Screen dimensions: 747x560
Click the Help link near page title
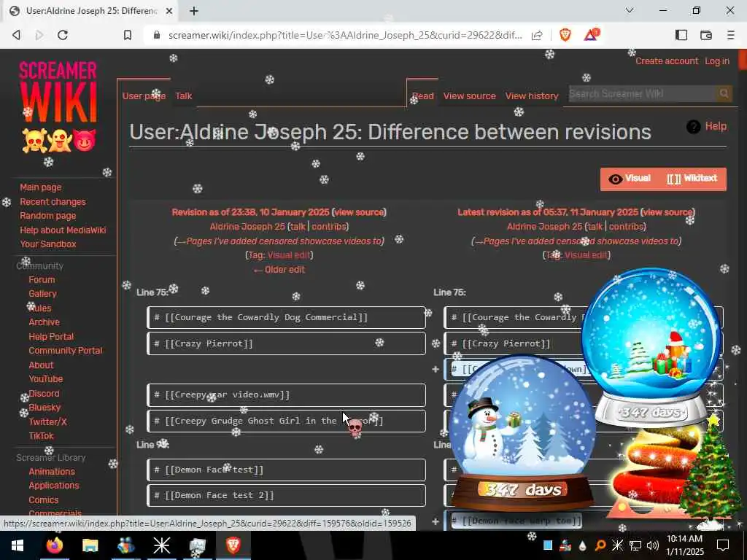tap(716, 126)
